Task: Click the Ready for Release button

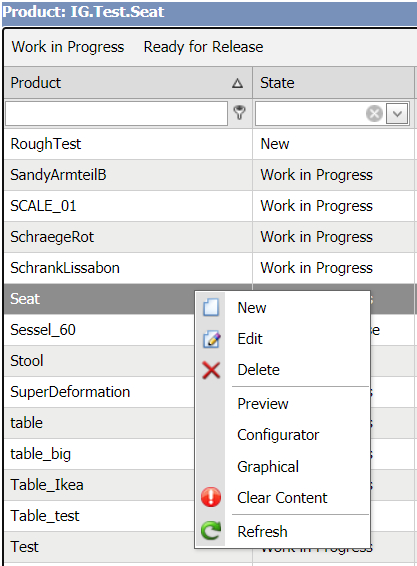Action: (204, 47)
